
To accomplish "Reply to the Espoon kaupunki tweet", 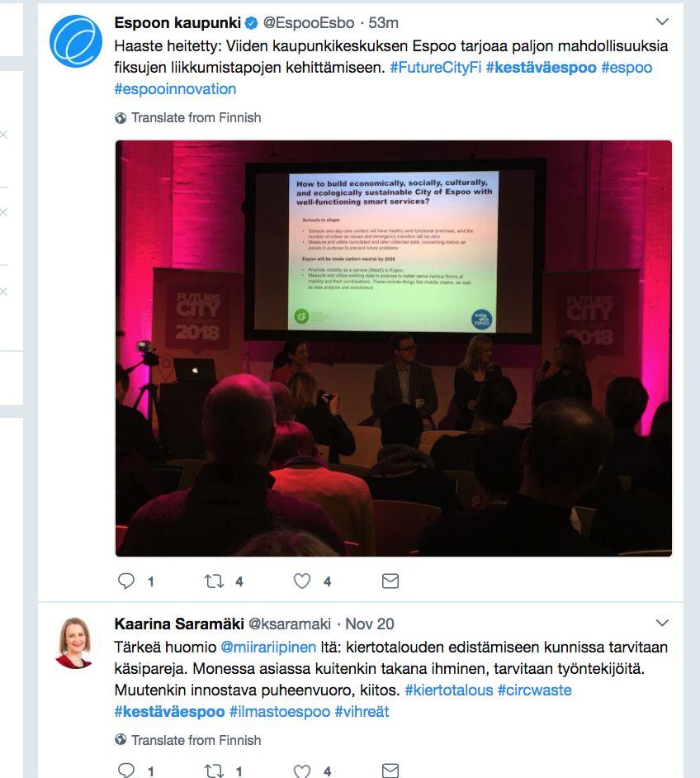I will pos(126,581).
